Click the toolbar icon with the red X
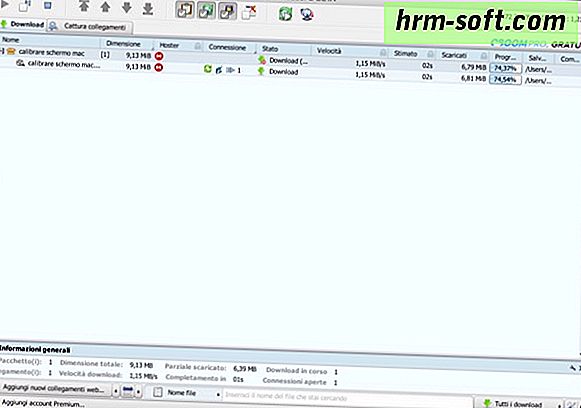Viewport: 581px width, 408px height. 249,12
